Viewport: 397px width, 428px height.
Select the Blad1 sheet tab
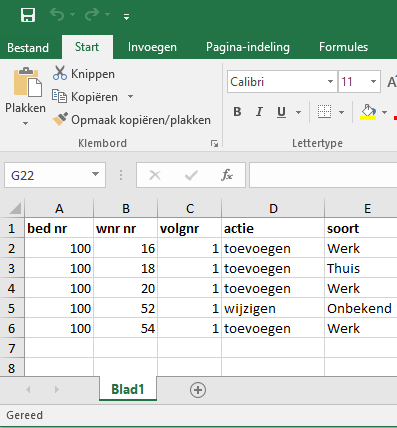tap(128, 389)
